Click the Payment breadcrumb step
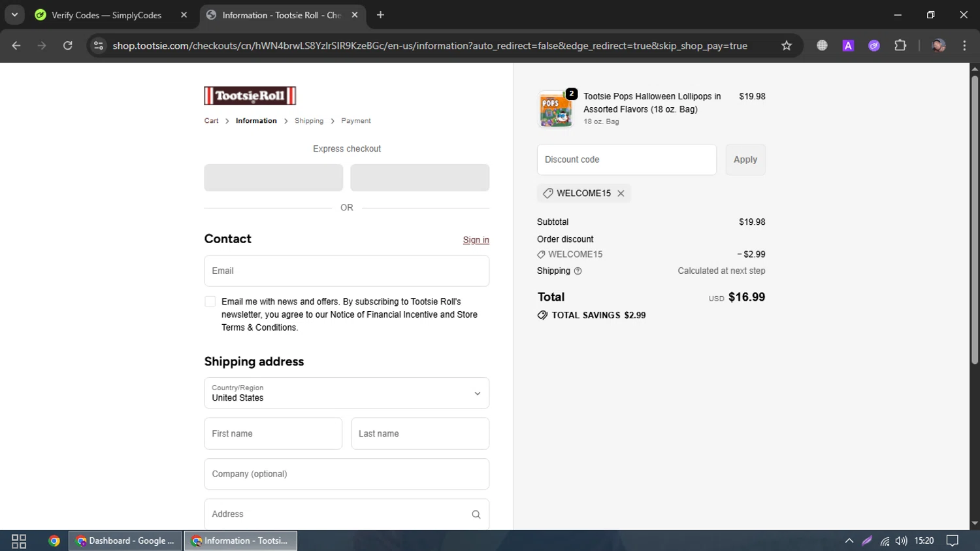980x551 pixels. tap(355, 121)
